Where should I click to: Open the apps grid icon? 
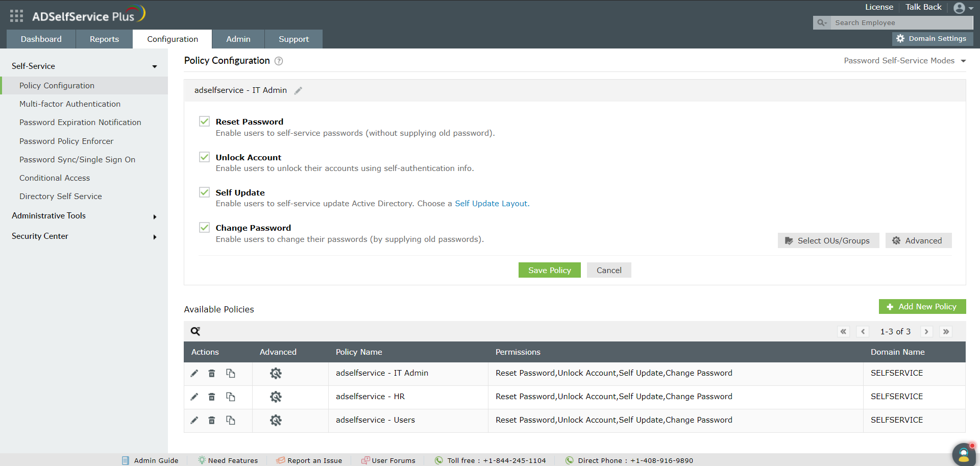click(x=16, y=16)
